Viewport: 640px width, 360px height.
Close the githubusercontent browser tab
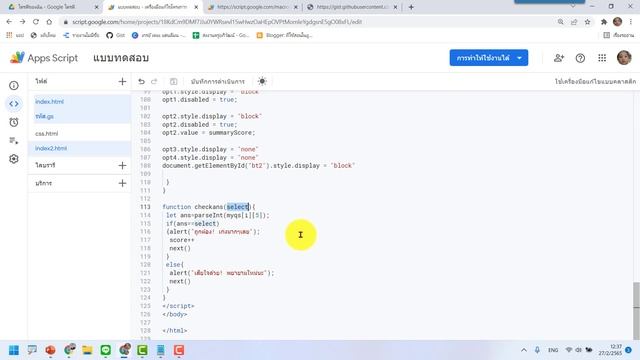tap(395, 7)
